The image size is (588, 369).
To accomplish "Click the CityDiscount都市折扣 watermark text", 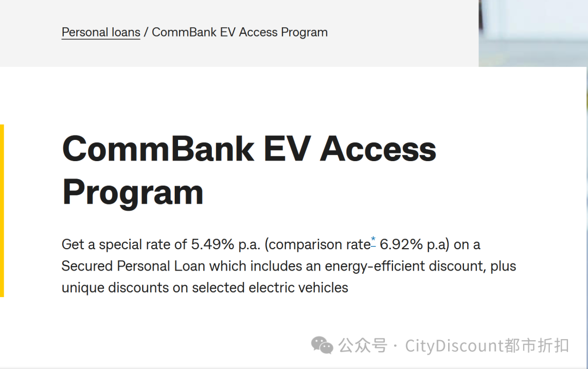I will pyautogui.click(x=487, y=346).
